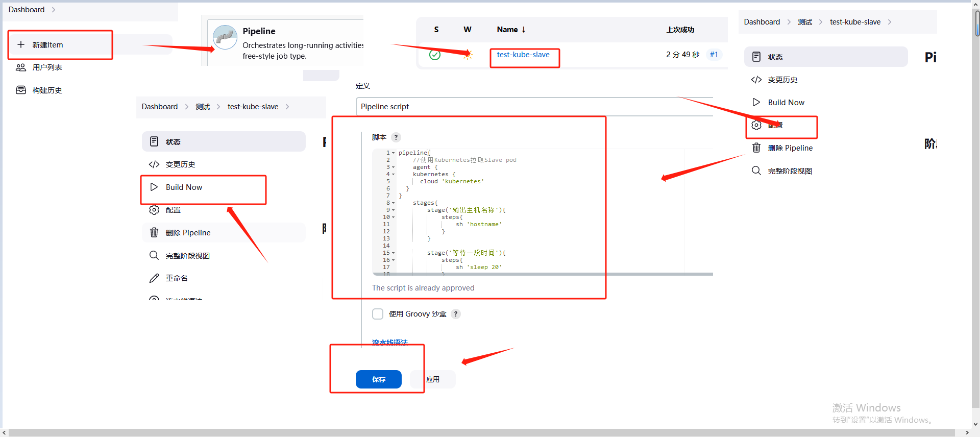Click the 配置 gear icon in right sidebar
Image resolution: width=980 pixels, height=437 pixels.
[756, 125]
